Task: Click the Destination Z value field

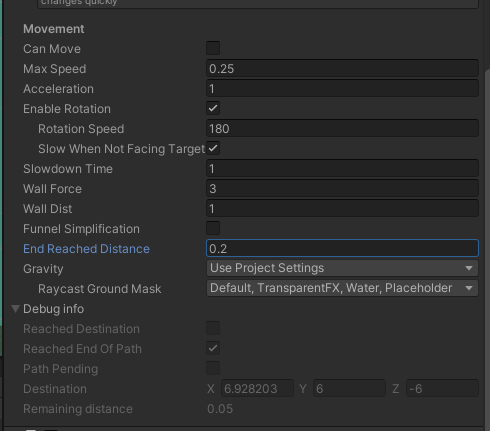Action: (x=442, y=388)
